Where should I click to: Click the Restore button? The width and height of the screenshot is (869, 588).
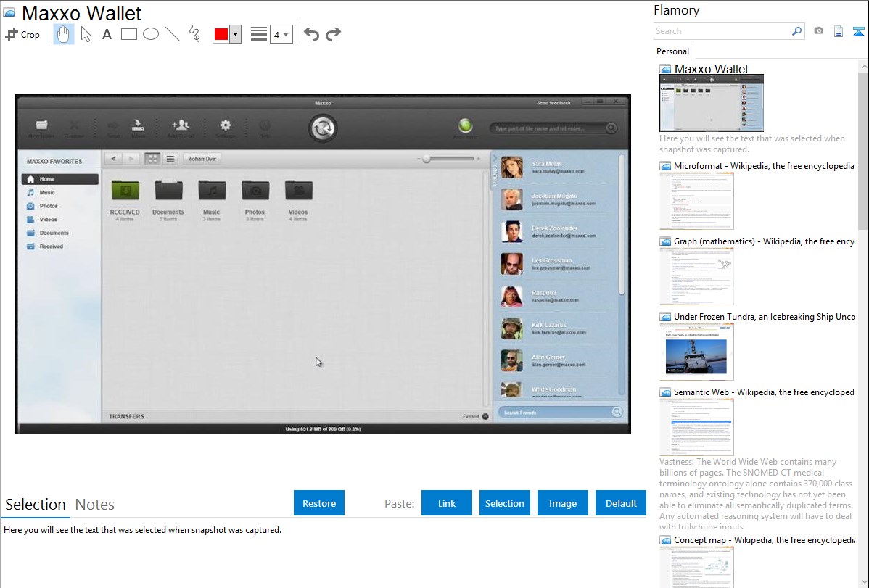pyautogui.click(x=319, y=503)
